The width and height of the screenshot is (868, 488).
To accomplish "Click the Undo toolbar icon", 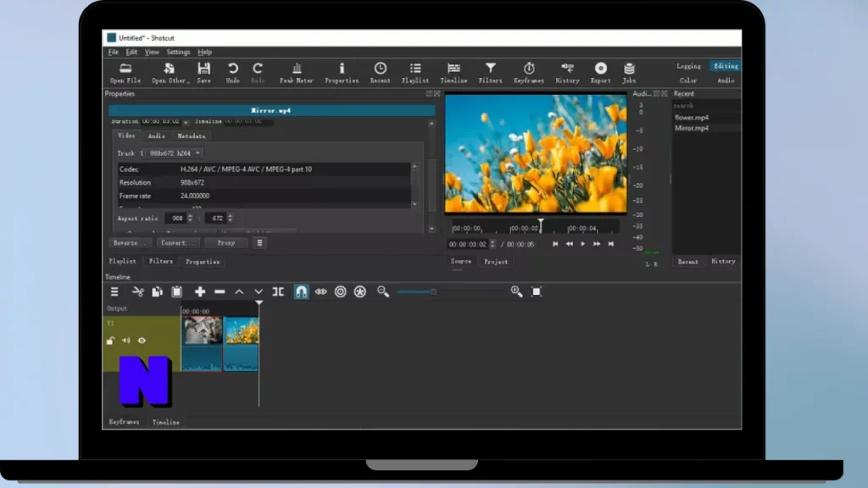I will [x=233, y=73].
